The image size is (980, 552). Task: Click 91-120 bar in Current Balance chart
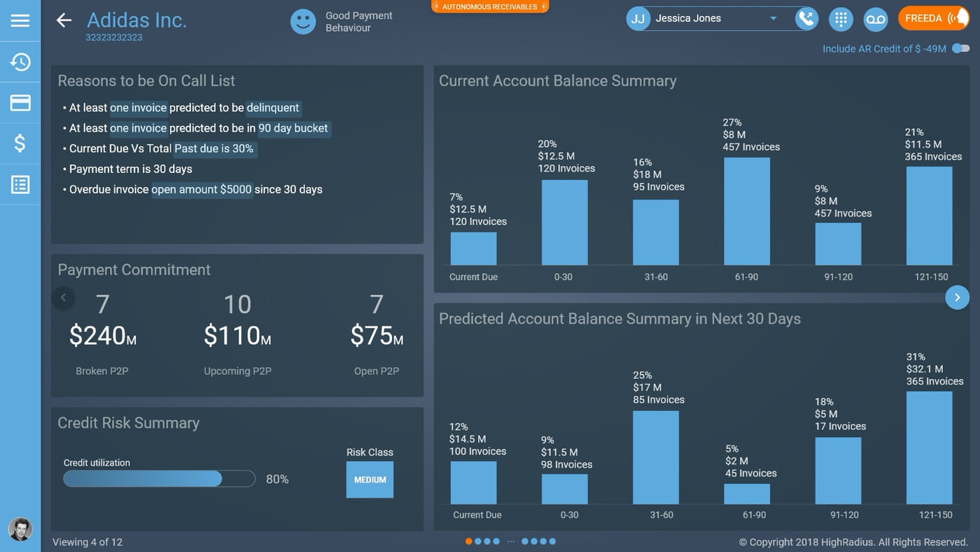(x=838, y=244)
